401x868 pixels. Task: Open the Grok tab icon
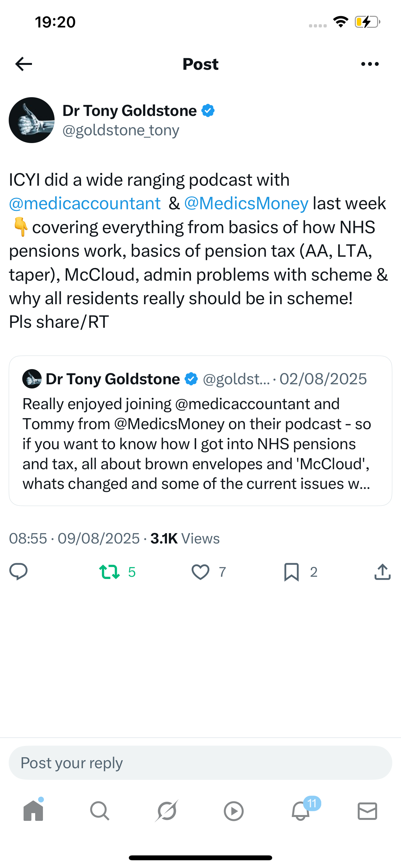pyautogui.click(x=167, y=811)
